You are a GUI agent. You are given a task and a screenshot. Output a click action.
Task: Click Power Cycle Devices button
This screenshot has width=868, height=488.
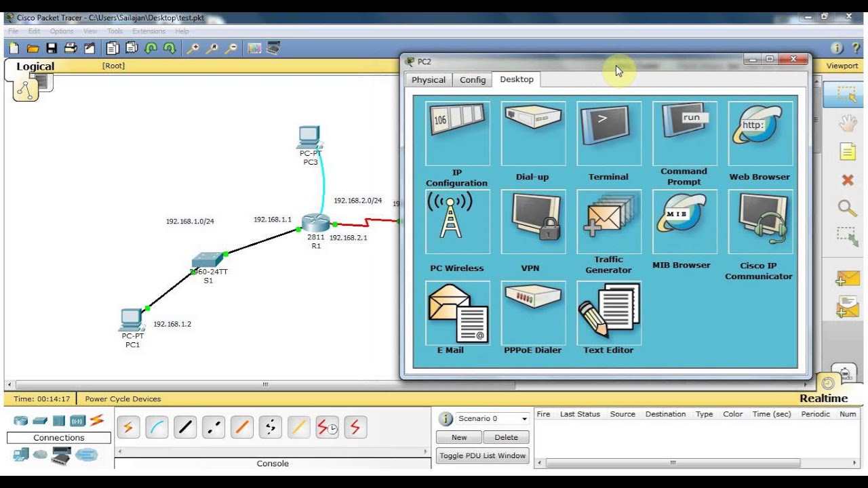point(123,399)
